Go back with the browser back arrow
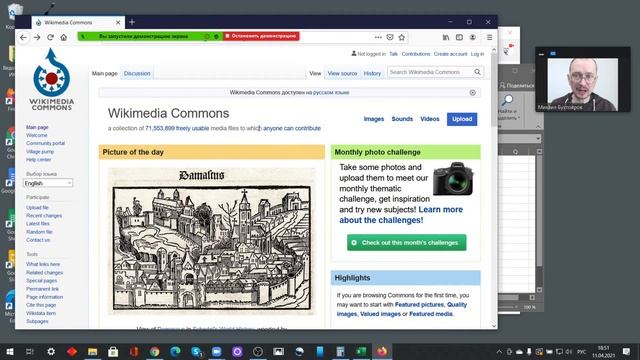The width and height of the screenshot is (640, 360). coord(23,37)
